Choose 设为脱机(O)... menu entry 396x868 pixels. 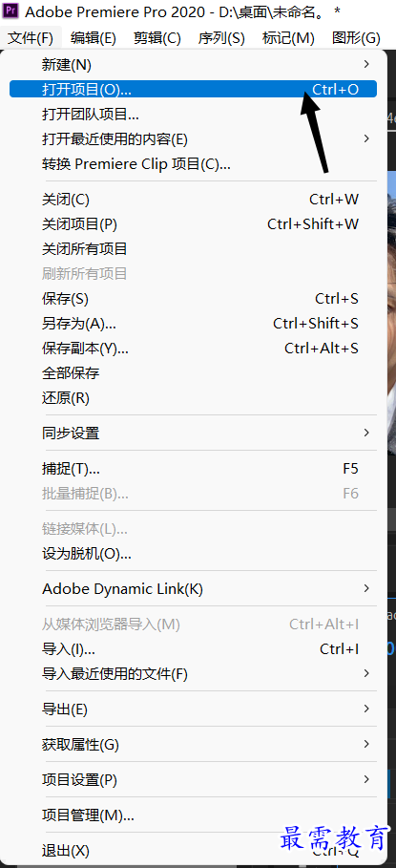(193, 553)
